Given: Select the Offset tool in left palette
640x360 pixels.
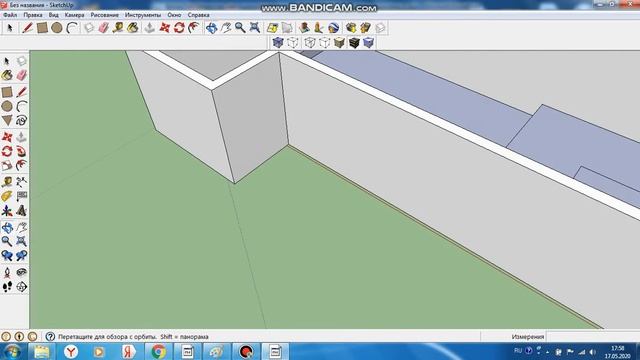Looking at the screenshot, I should (x=22, y=165).
